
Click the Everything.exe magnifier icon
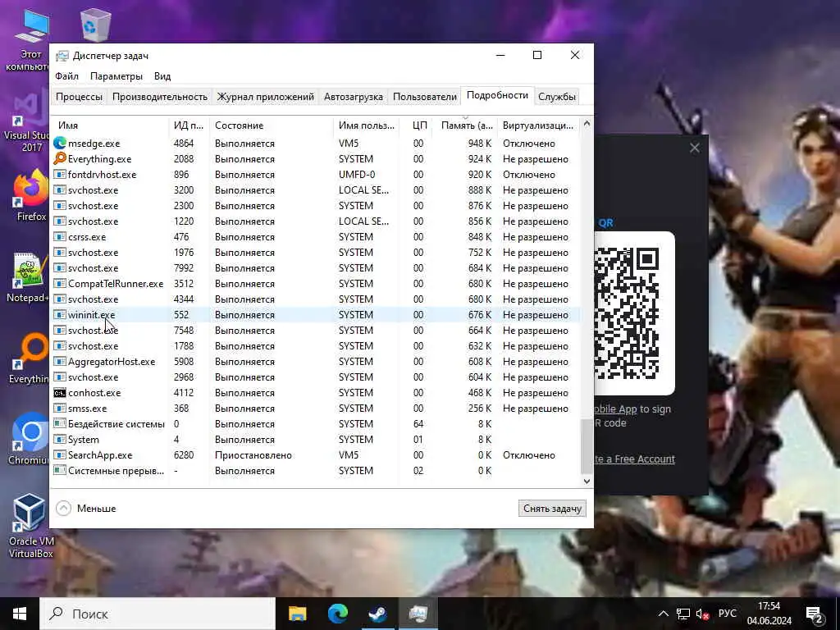pyautogui.click(x=59, y=158)
